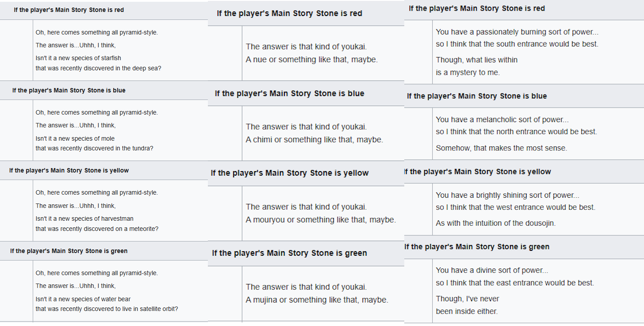Click the "new species of starfish" line
This screenshot has width=644, height=326.
point(78,58)
